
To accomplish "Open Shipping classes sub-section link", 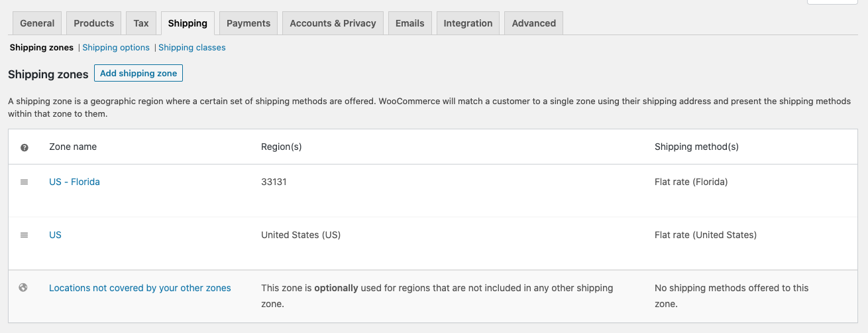I will pos(192,48).
